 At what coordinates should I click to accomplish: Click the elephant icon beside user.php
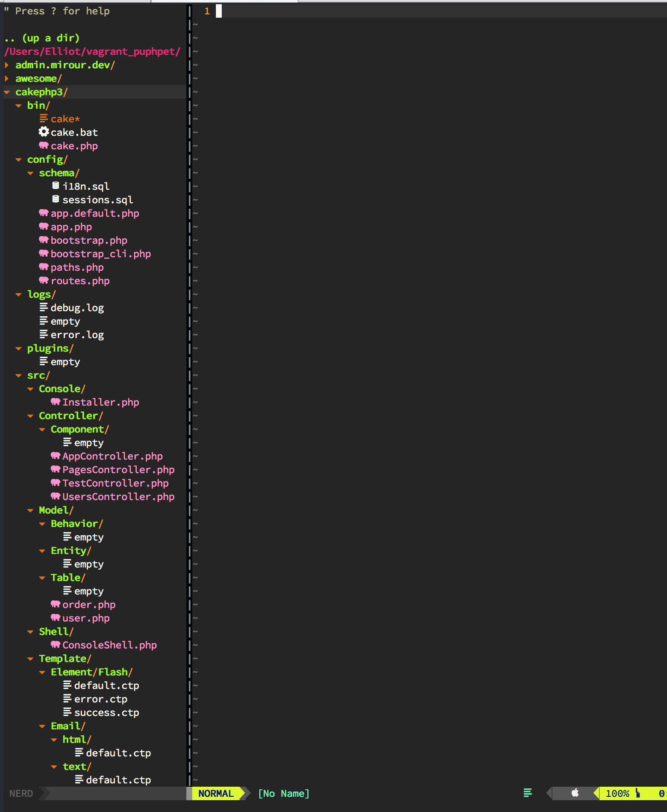pos(56,618)
